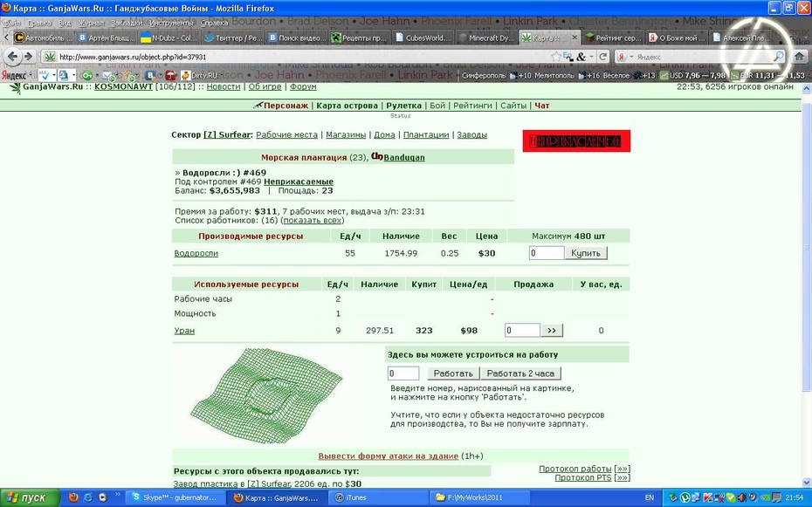Click the Yandex search magnifier icon

point(777,57)
